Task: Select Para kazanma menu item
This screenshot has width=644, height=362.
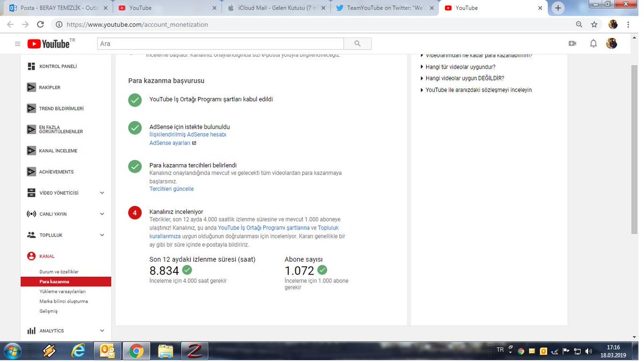Action: coord(65,282)
